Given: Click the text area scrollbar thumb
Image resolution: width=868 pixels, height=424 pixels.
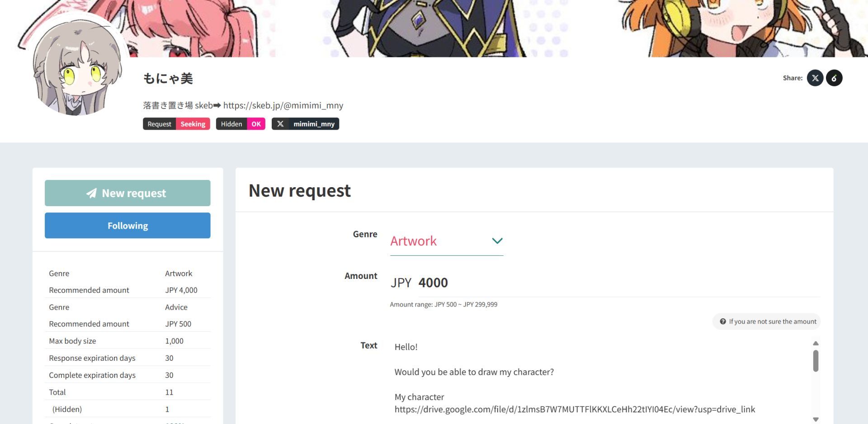Looking at the screenshot, I should pyautogui.click(x=816, y=361).
